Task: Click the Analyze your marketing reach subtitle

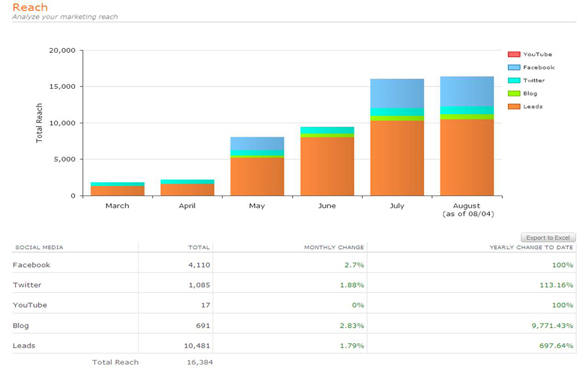Action: 65,17
